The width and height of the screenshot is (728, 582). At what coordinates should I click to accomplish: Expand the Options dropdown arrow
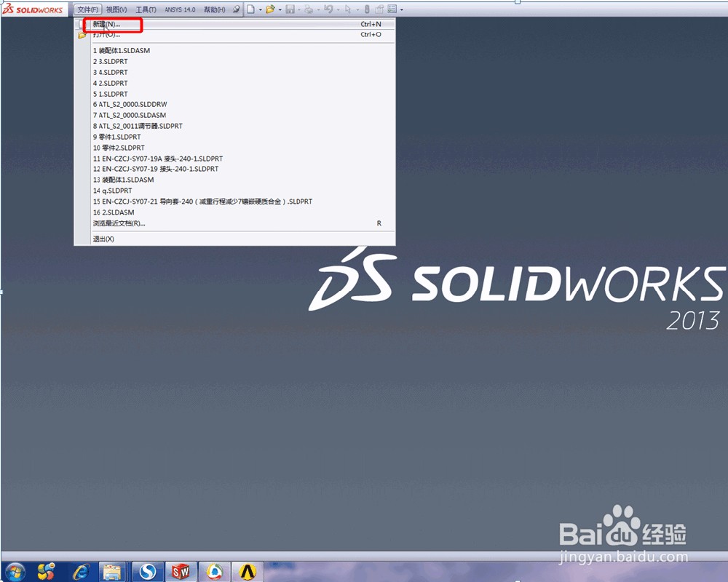[402, 9]
